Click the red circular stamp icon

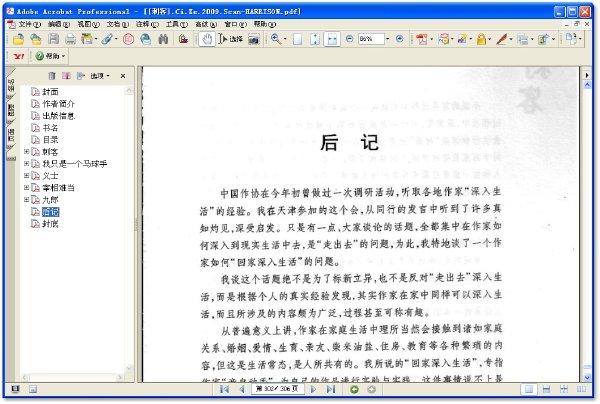coord(128,39)
